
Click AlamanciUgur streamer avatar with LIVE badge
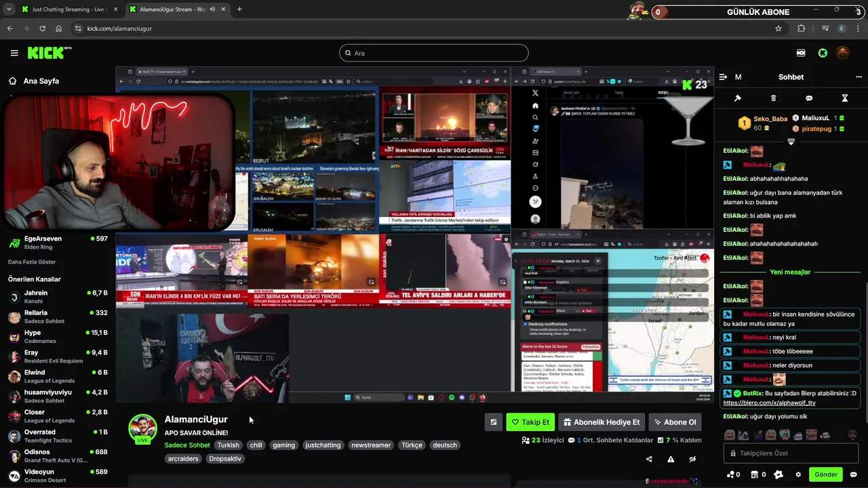point(142,428)
